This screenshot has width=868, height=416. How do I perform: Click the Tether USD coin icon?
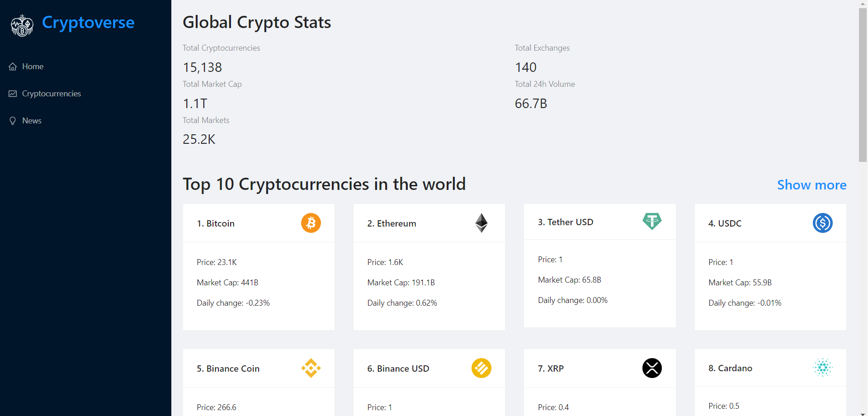(652, 222)
